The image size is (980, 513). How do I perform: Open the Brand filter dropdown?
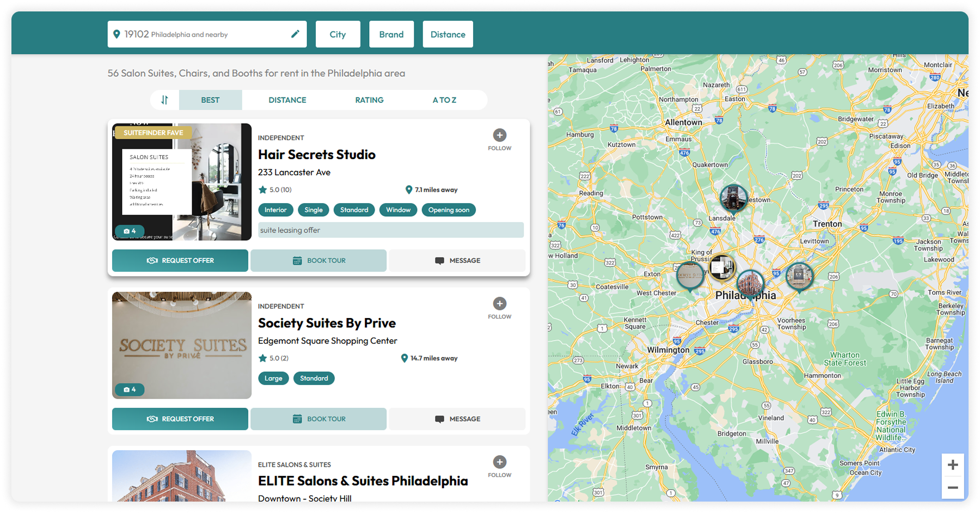tap(391, 34)
